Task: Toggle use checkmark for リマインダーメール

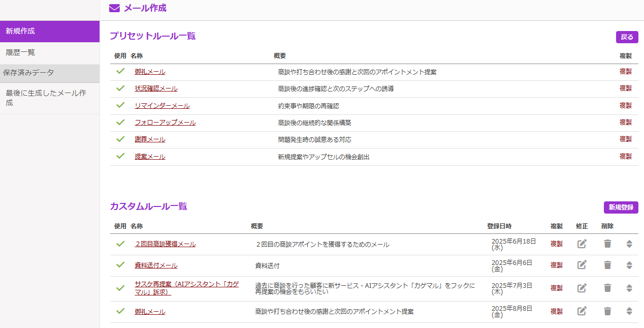Action: pyautogui.click(x=120, y=105)
